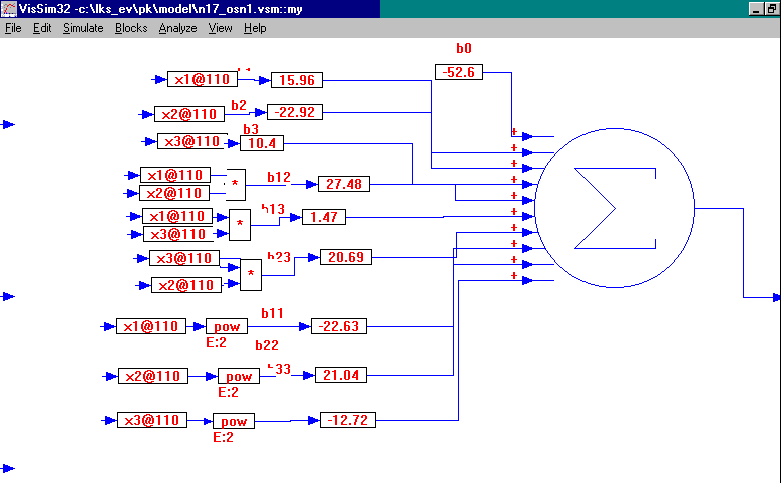Click the multiply block feeding b12
Screen dimensions: 781x483
236,184
